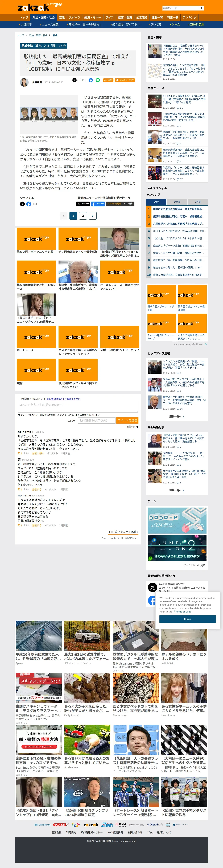Share article via LINE icon
Screen dimensions: 223x868
coord(98,80)
